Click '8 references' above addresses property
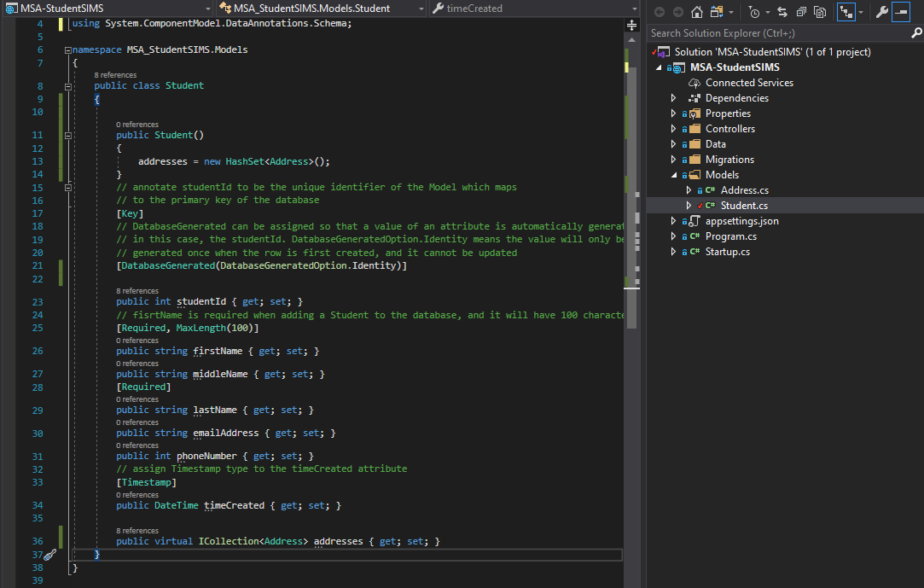The height and width of the screenshot is (588, 924). coord(137,530)
